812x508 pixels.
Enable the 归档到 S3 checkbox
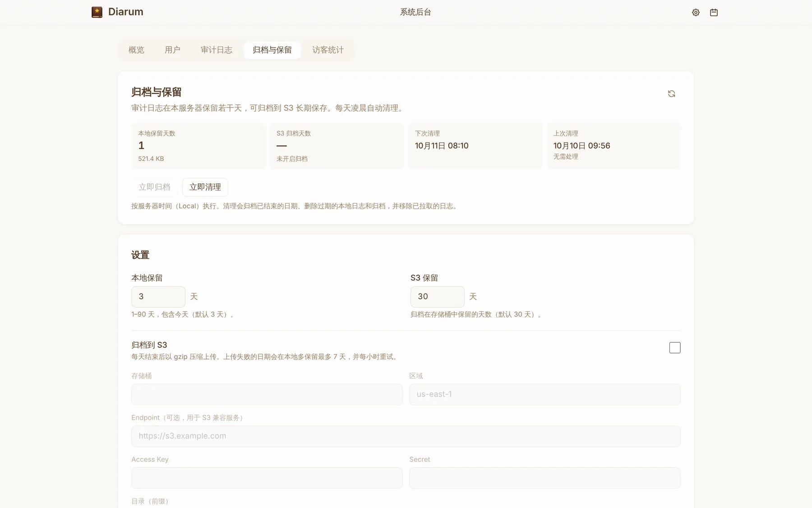tap(675, 348)
